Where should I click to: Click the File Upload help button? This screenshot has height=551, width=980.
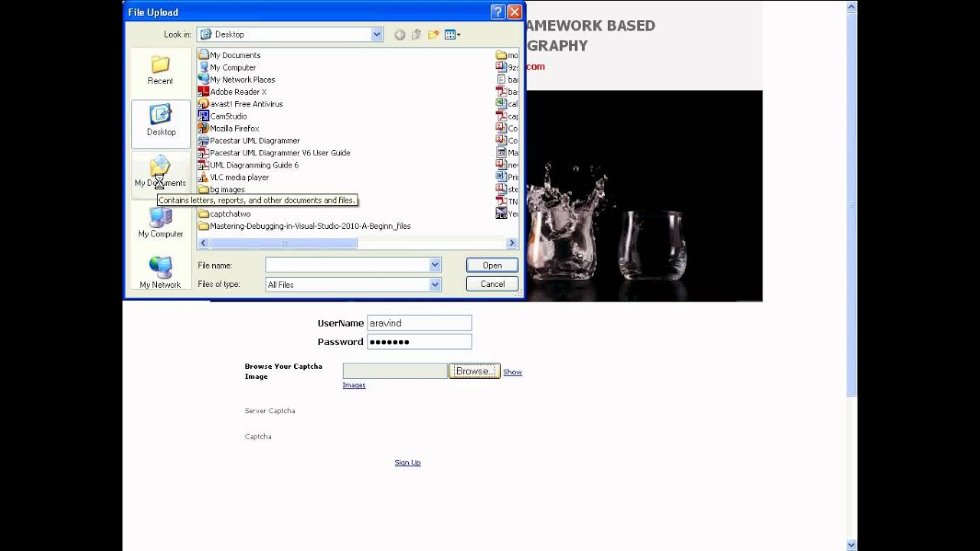coord(498,12)
